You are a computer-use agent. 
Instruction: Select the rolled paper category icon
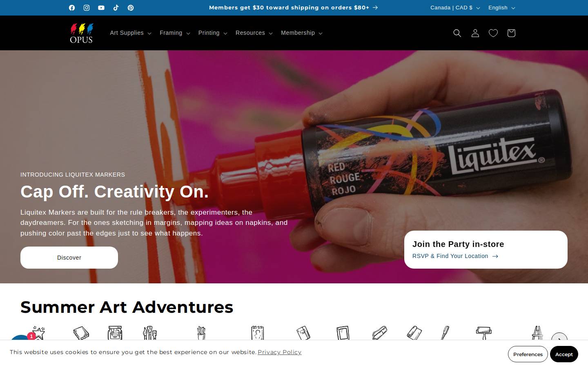pos(414,333)
